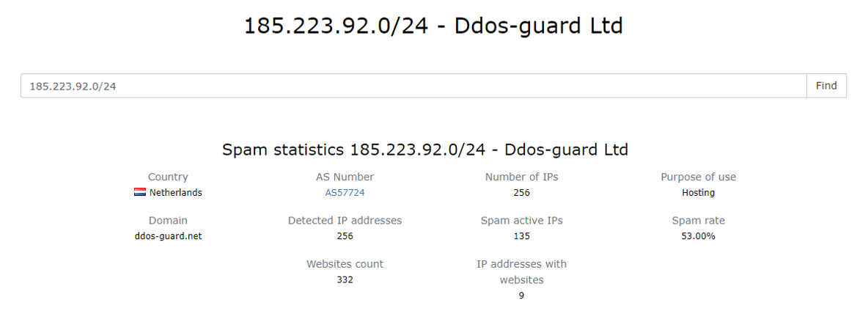The height and width of the screenshot is (322, 868).
Task: Click the IP addresses with websites label
Action: [521, 271]
